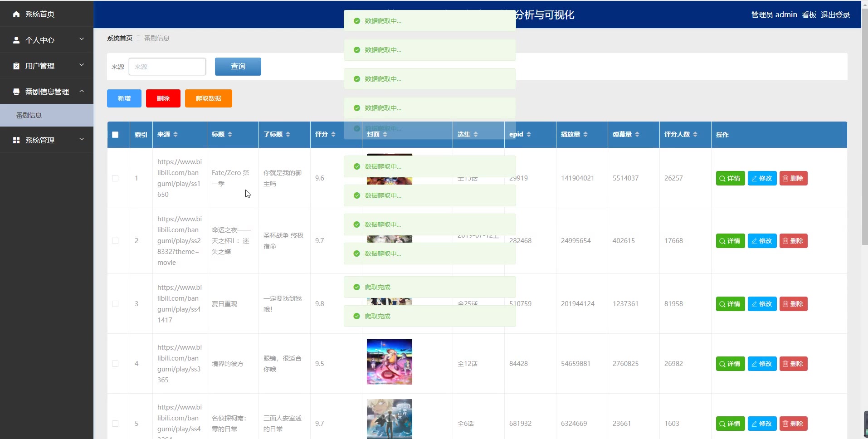Sort table by 播放量 column

point(585,134)
